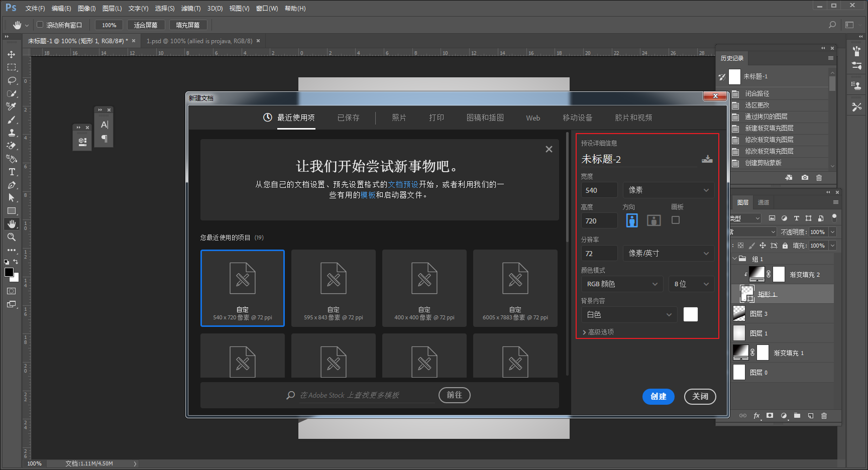Select the Rectangular Marquee tool
The width and height of the screenshot is (868, 470).
[12, 67]
